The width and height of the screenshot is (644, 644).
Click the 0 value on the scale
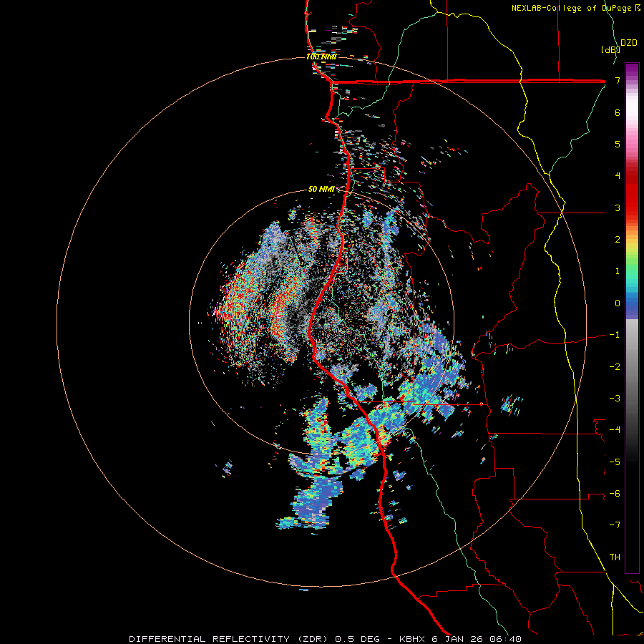[618, 303]
